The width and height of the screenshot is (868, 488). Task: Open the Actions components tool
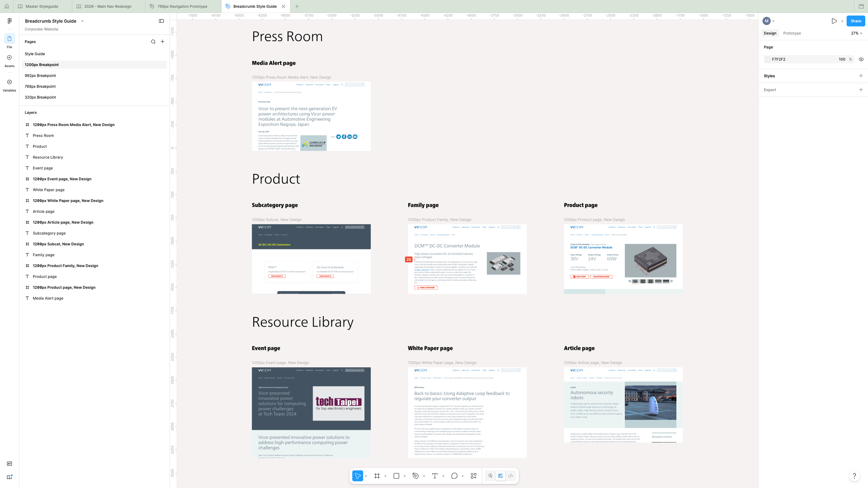coord(474,476)
